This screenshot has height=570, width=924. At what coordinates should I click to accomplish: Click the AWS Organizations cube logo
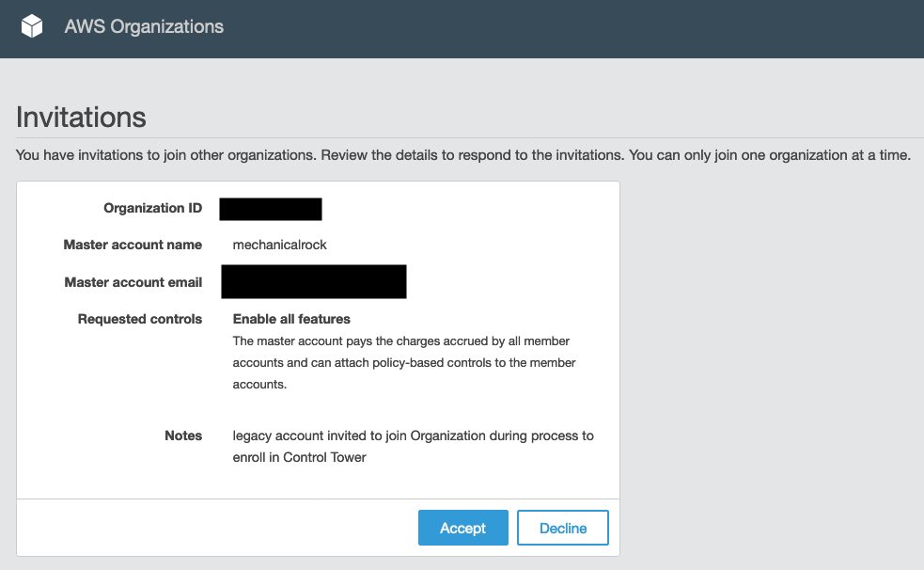[x=32, y=26]
